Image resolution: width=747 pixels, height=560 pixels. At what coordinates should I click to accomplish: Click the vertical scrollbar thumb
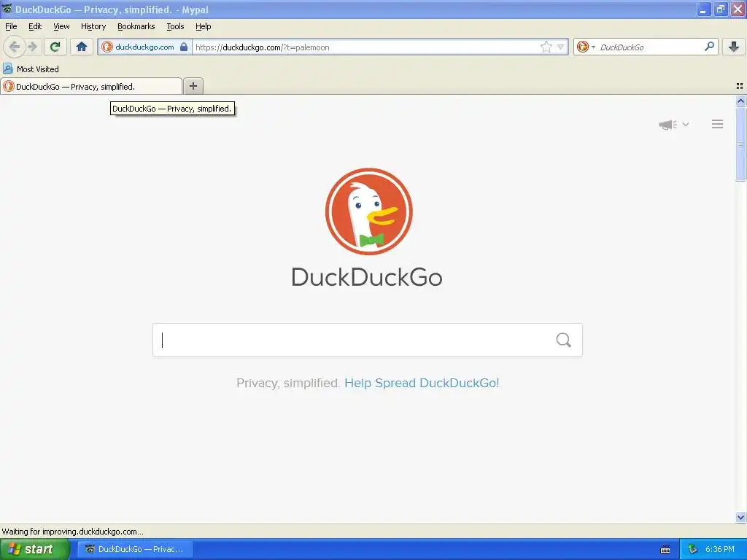[x=740, y=144]
